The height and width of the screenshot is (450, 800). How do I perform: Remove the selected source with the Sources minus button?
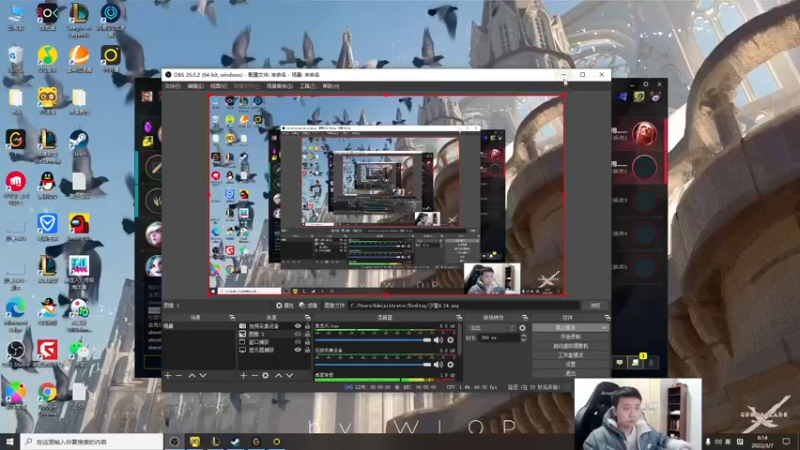(x=254, y=376)
